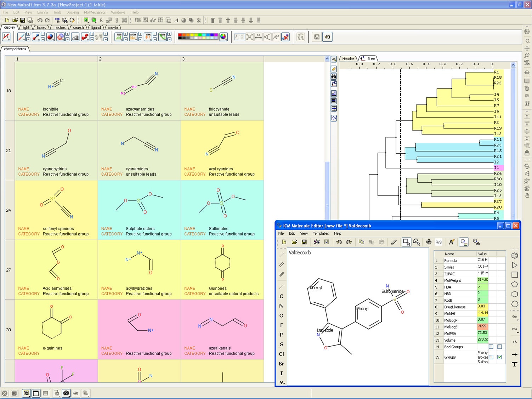The image size is (532, 399).
Task: Check the first Bad Groups checkbox
Action: (491, 347)
